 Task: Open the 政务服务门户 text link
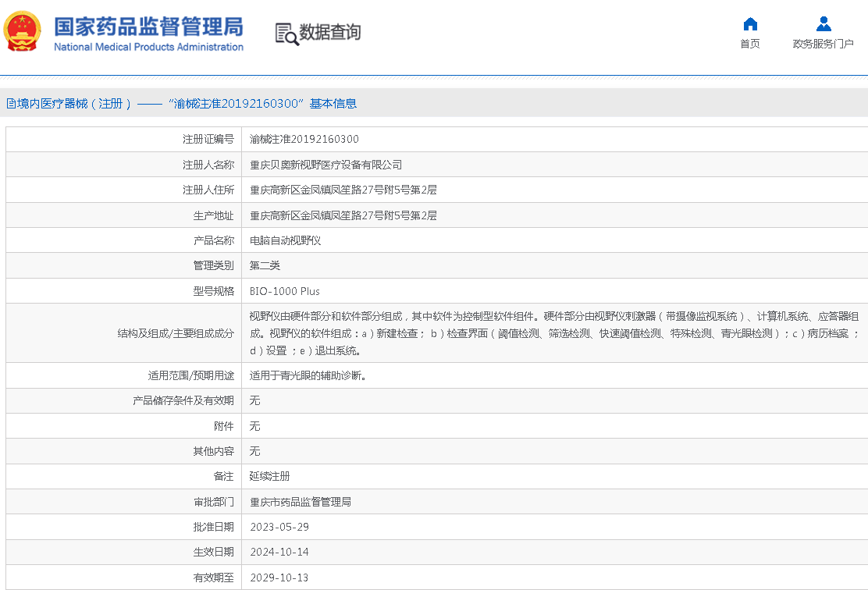coord(823,44)
